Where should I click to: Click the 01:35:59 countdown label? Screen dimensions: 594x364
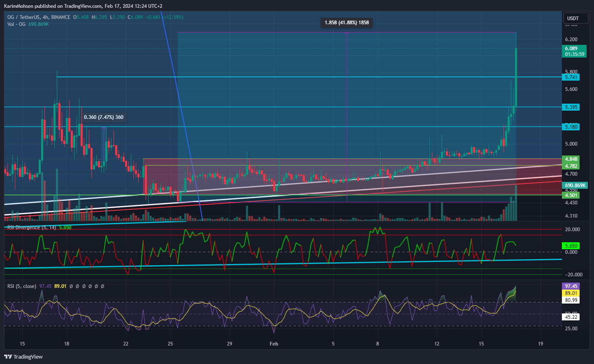[575, 54]
